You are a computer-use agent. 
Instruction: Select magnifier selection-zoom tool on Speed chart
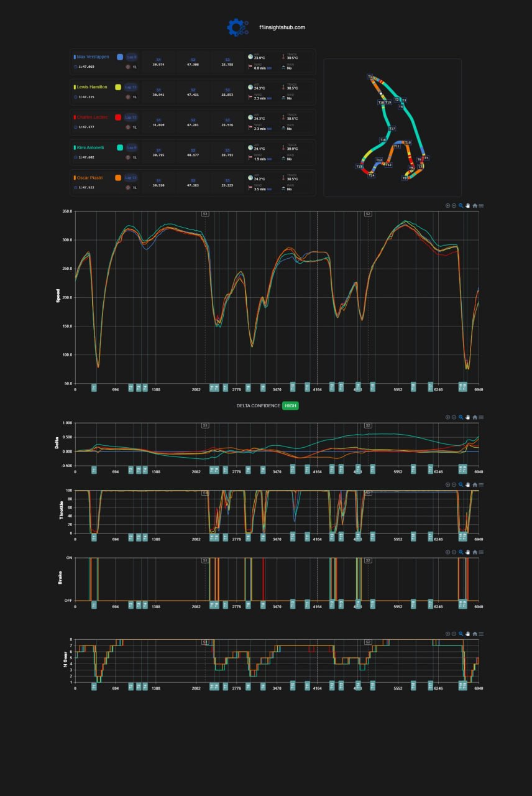461,206
